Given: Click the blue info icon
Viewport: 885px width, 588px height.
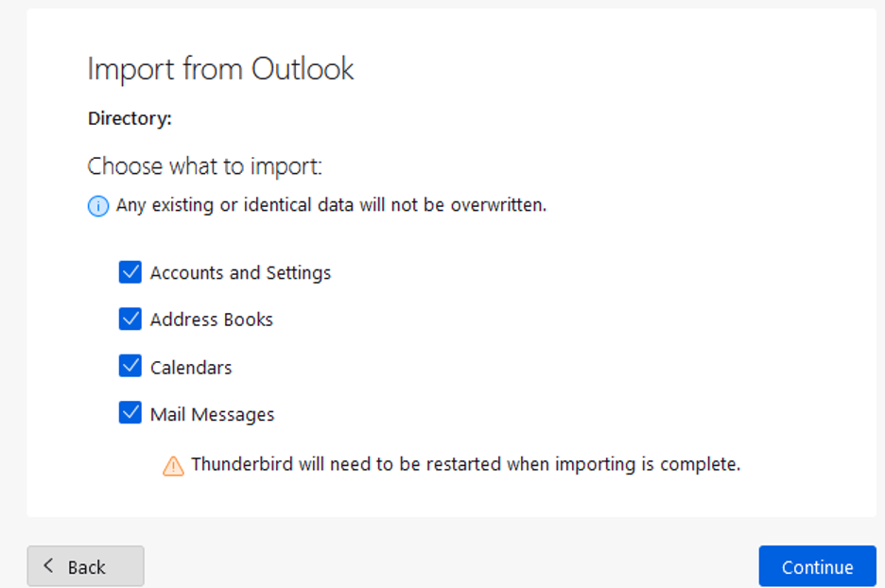Looking at the screenshot, I should coord(98,206).
